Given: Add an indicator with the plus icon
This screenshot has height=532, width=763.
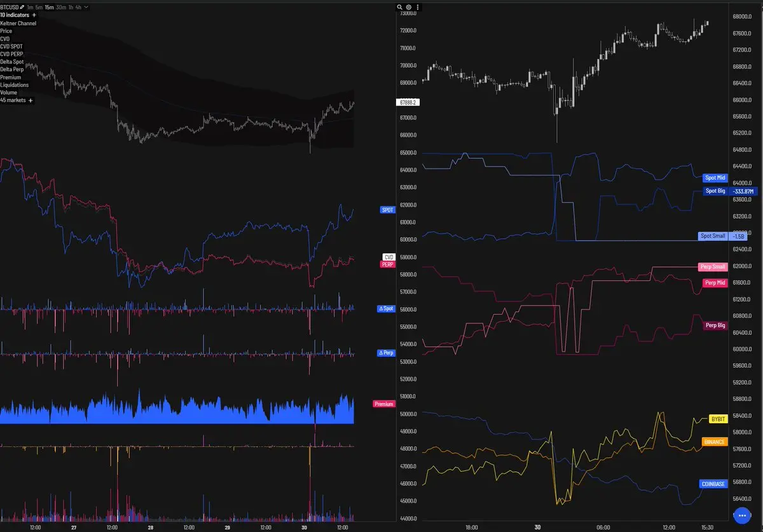Looking at the screenshot, I should click(34, 15).
